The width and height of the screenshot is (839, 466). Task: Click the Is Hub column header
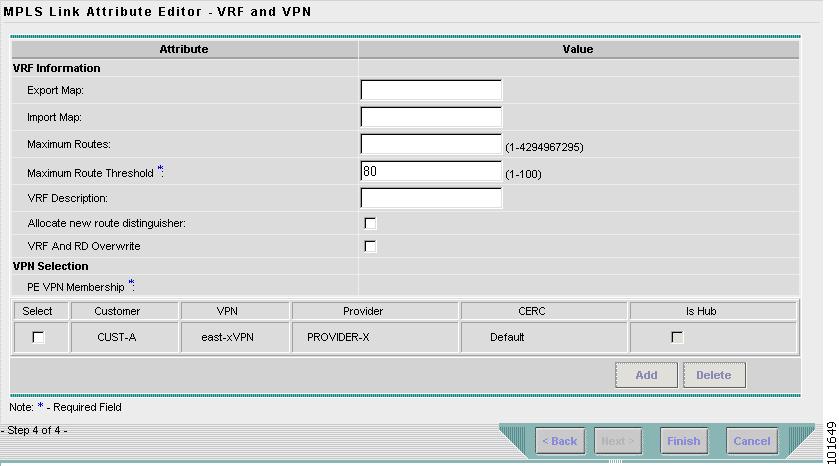coord(713,311)
